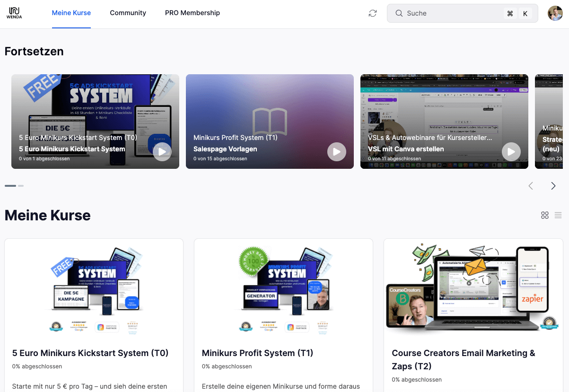The width and height of the screenshot is (569, 392).
Task: Open 5 Euro Minikurs Kickstart System (T0) course title
Action: [x=90, y=353]
